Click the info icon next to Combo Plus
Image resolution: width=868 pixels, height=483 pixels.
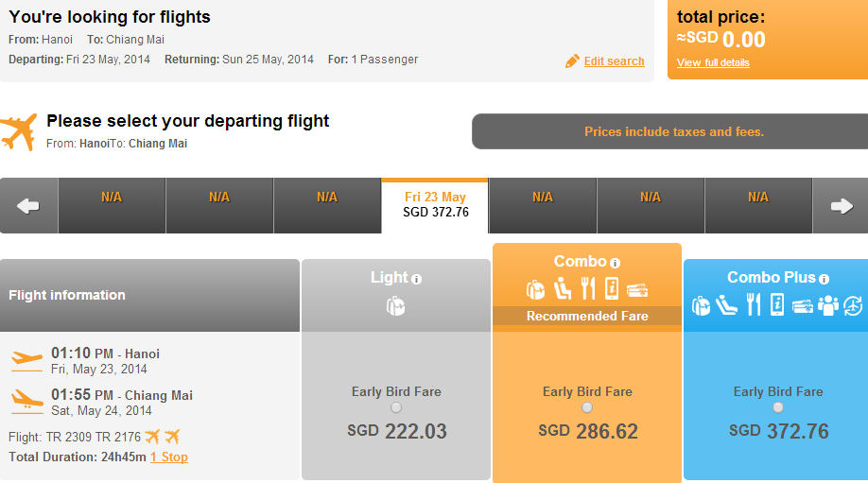click(x=824, y=280)
